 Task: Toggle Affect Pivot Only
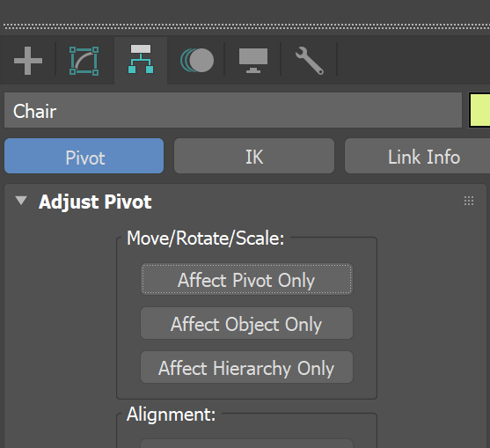point(246,279)
